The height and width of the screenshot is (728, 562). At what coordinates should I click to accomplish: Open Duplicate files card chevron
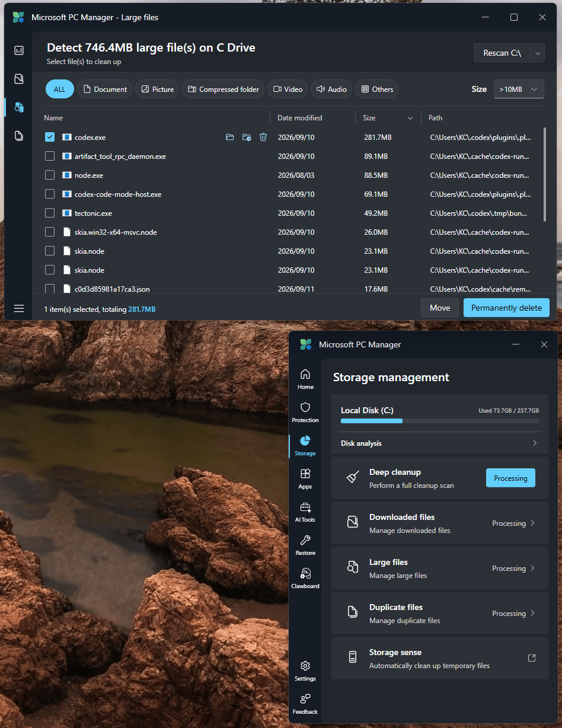(x=532, y=614)
